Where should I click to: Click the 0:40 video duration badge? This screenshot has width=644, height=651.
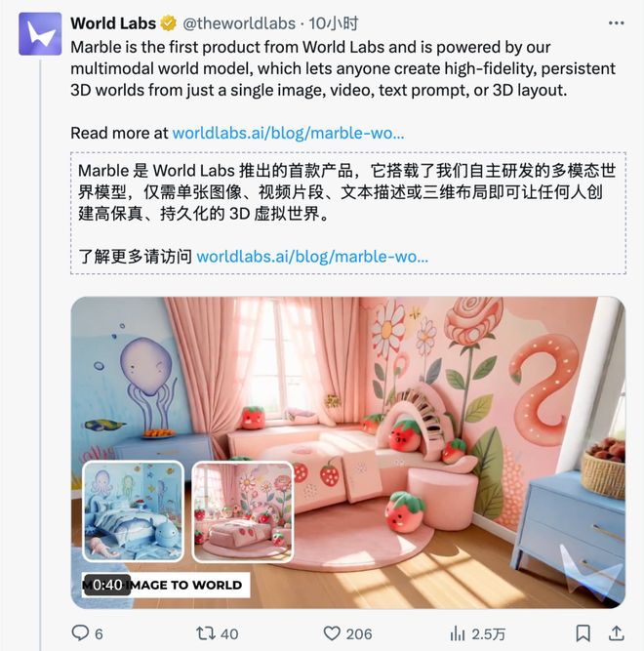107,585
